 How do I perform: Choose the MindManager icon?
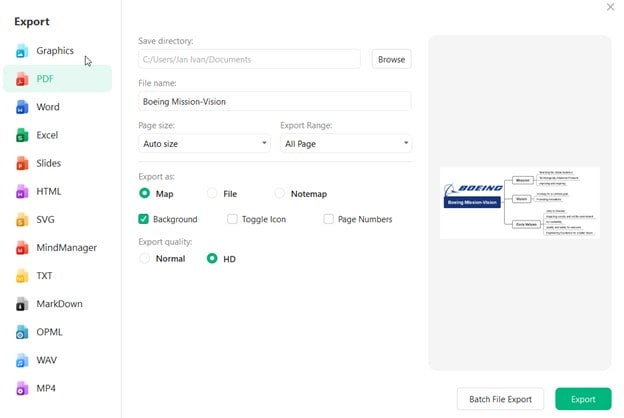click(22, 248)
